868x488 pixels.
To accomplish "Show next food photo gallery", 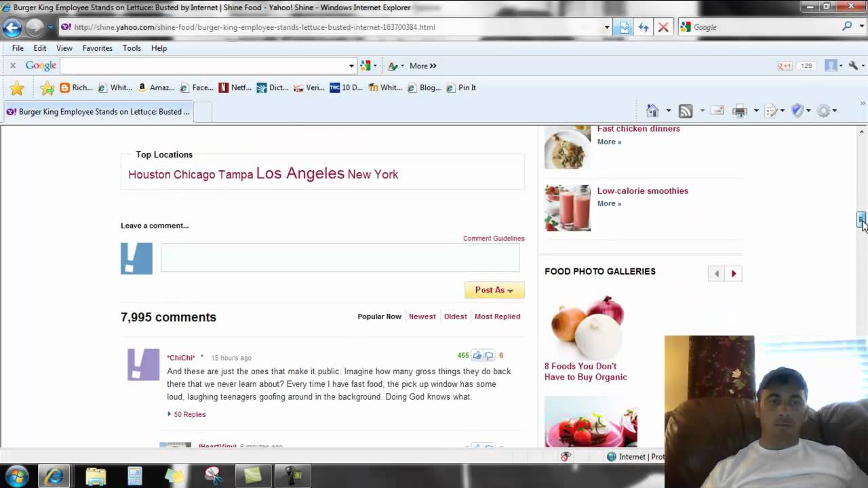I will [x=734, y=274].
